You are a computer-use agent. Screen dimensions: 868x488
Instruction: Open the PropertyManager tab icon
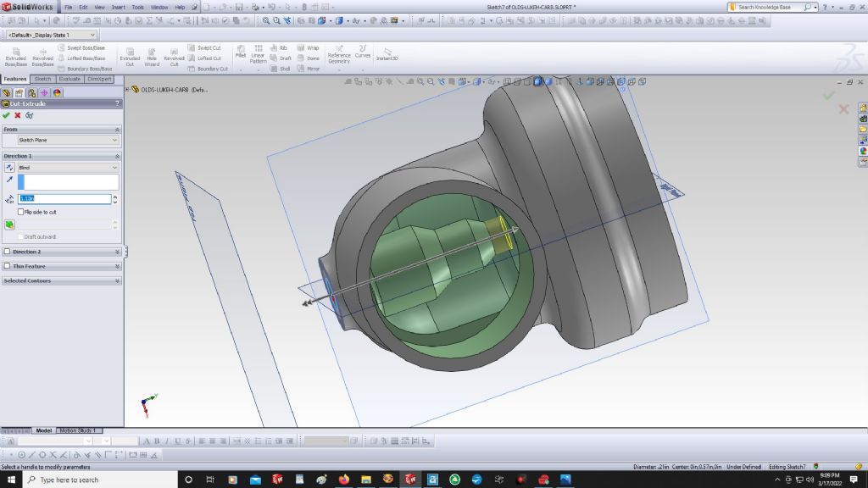[x=19, y=92]
